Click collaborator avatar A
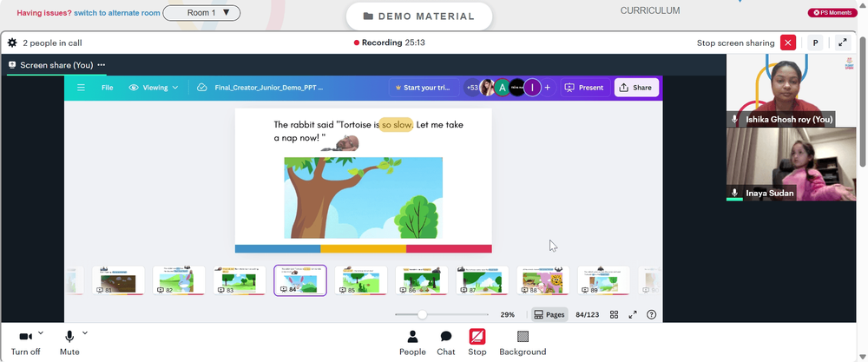The width and height of the screenshot is (868, 362). [x=502, y=88]
